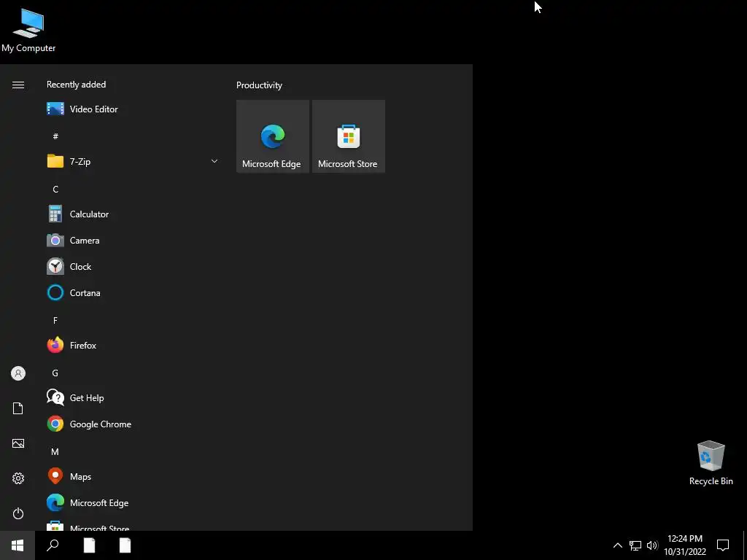Click the volume speaker tray icon
The height and width of the screenshot is (560, 747).
tap(652, 545)
